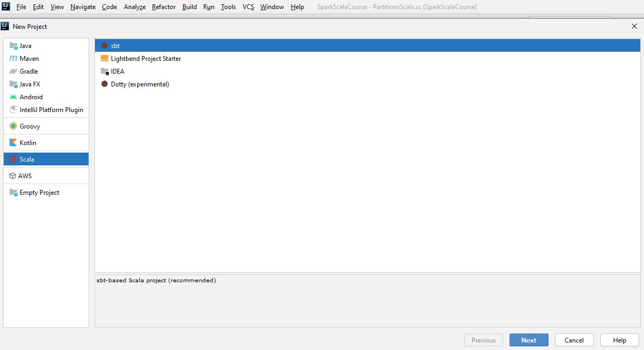Click the Gradle elephant icon
644x350 pixels.
coord(13,71)
